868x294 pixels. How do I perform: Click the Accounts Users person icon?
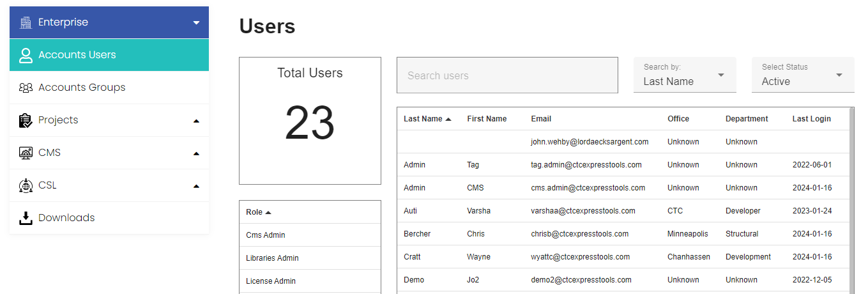[x=26, y=55]
